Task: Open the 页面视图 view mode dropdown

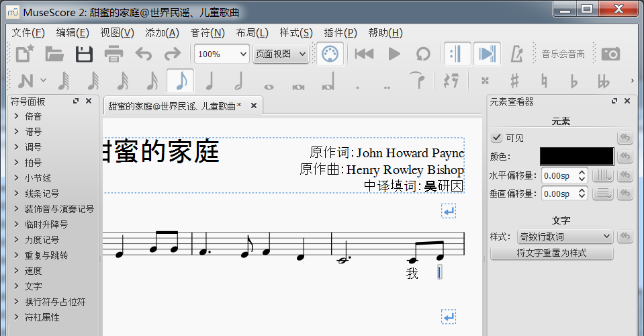Action: pyautogui.click(x=281, y=54)
